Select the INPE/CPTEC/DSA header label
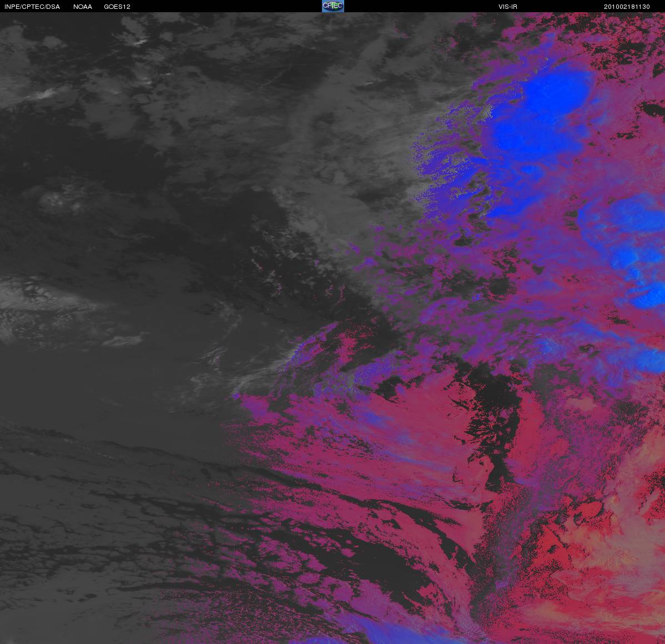This screenshot has width=665, height=644. 32,7
